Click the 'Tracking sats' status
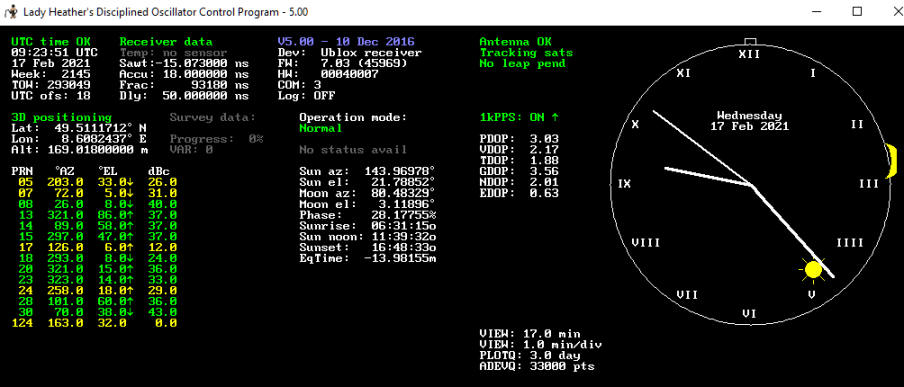Image resolution: width=904 pixels, height=387 pixels. tap(526, 52)
